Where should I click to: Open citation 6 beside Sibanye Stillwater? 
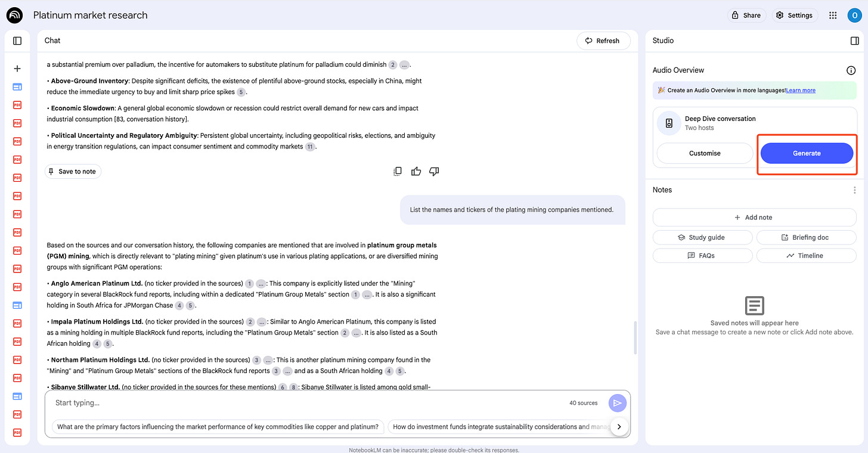[283, 387]
